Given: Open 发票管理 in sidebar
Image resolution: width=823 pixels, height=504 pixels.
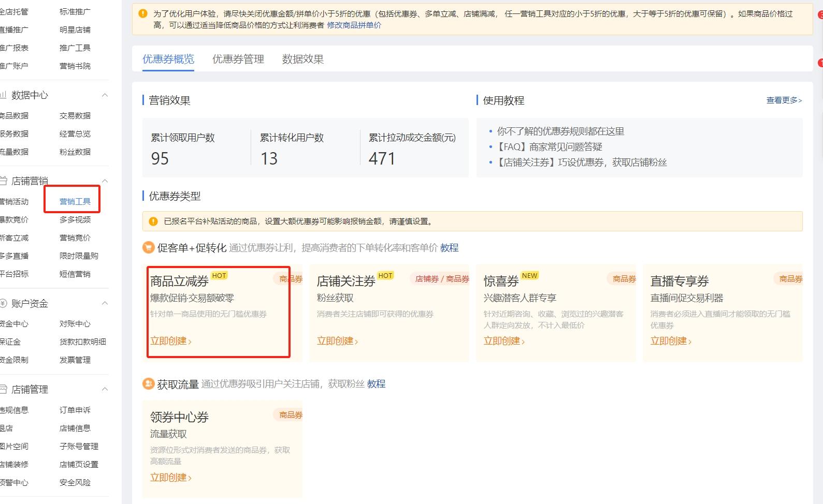Looking at the screenshot, I should click(75, 360).
